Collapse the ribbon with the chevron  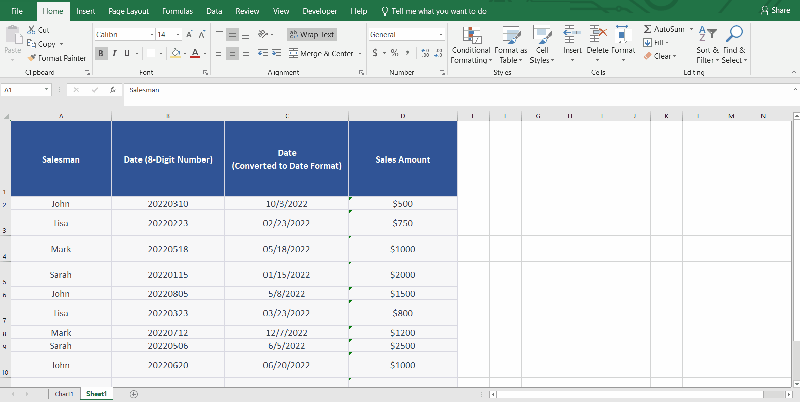793,72
